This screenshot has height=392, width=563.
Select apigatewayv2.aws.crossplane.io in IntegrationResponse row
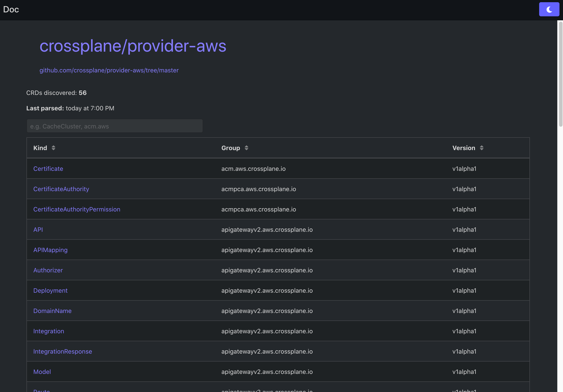tap(267, 352)
